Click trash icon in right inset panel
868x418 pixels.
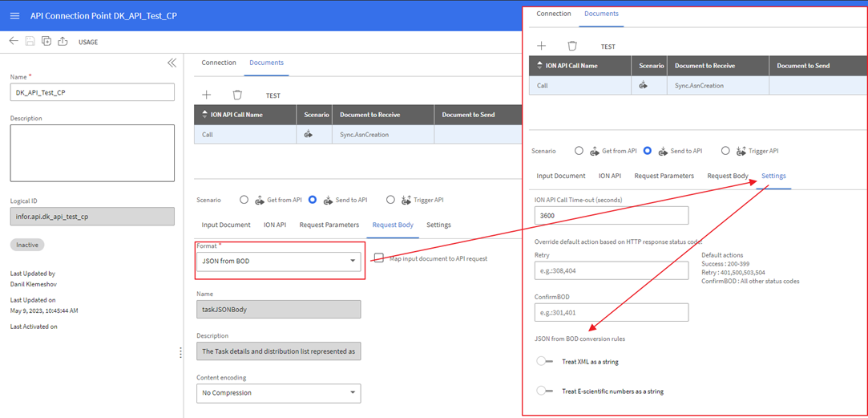click(572, 46)
